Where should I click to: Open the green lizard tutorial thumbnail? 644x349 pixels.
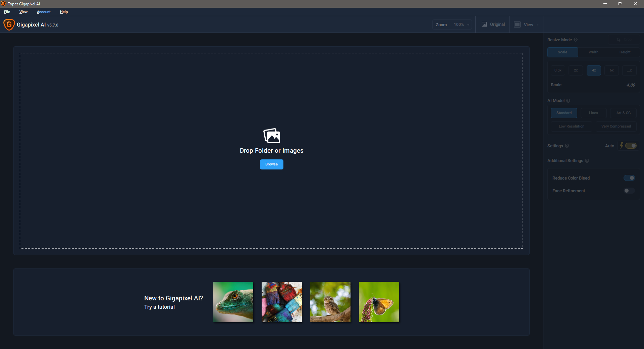tap(233, 302)
